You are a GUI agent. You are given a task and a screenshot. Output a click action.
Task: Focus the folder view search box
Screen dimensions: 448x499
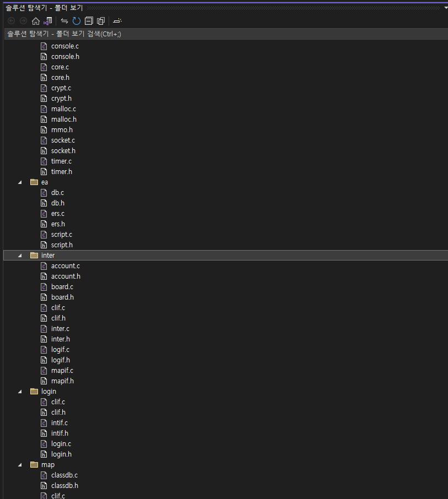pos(226,34)
